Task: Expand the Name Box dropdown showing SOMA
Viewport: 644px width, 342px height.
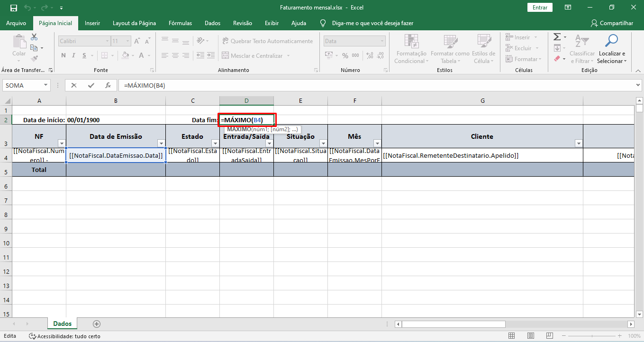Action: (x=46, y=86)
